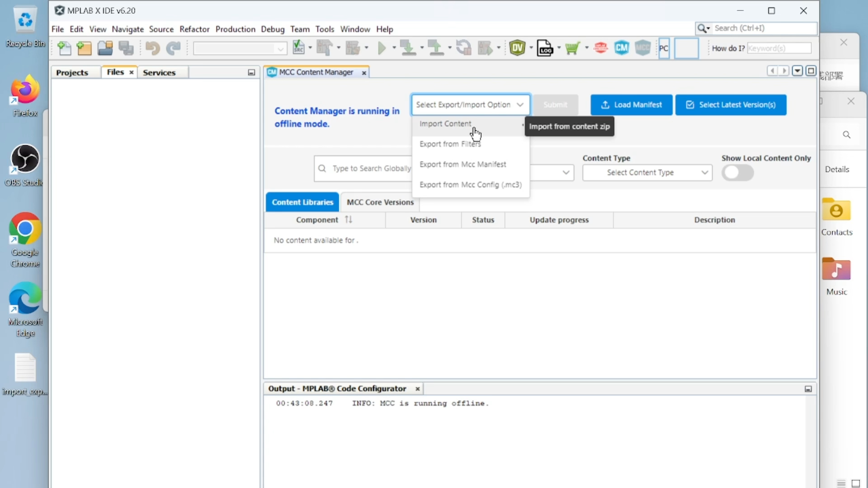
Task: Click the Undo arrow icon
Action: pyautogui.click(x=152, y=48)
